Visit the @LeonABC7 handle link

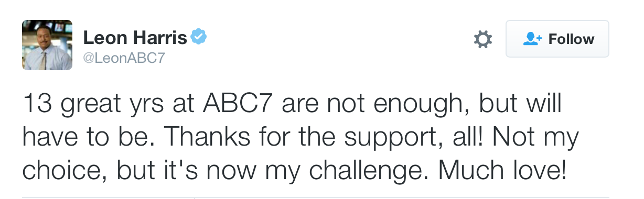tap(124, 58)
